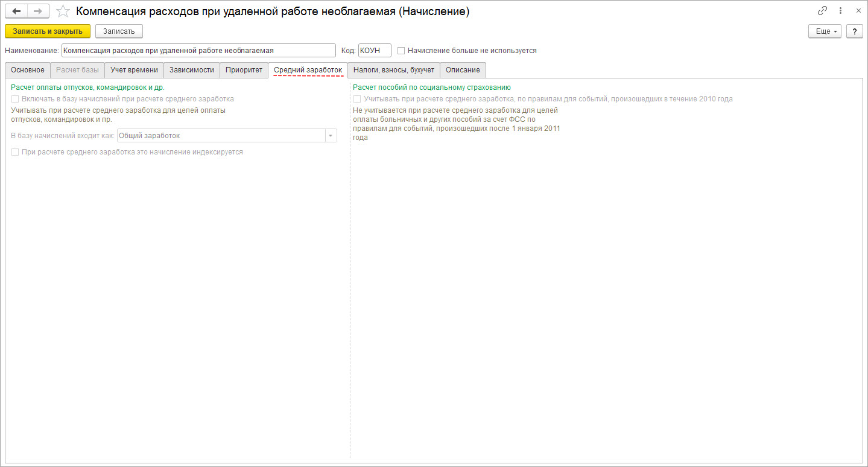Copy link with the chain icon
The image size is (868, 467).
[x=822, y=11]
